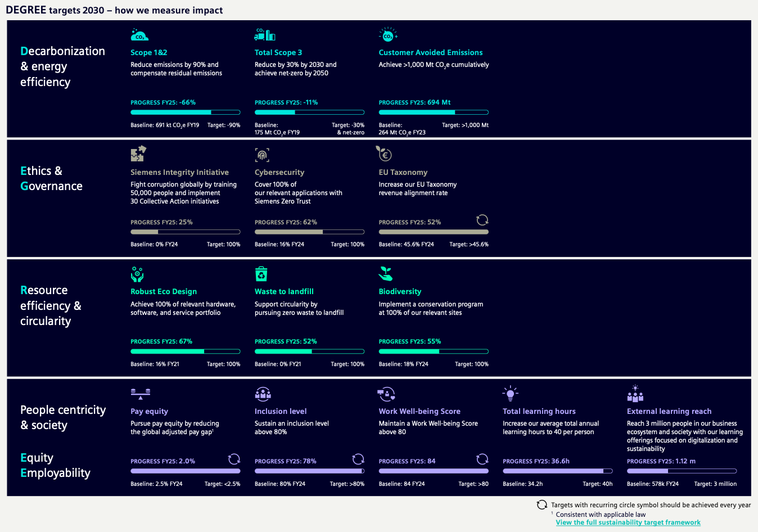
Task: Click the External learning reach progress bar
Action: [x=682, y=471]
